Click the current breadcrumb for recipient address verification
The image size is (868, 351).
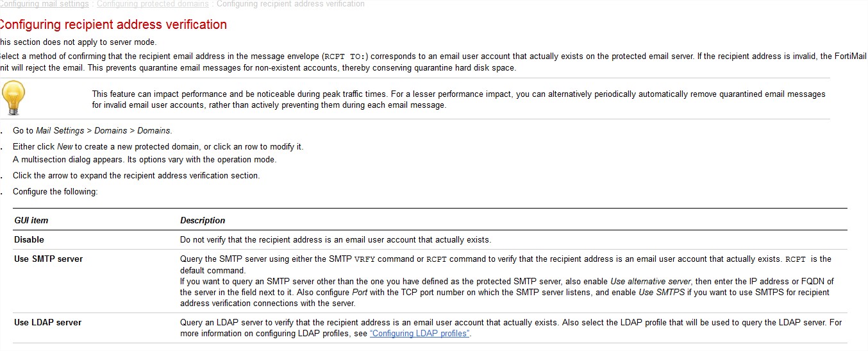[x=290, y=4]
